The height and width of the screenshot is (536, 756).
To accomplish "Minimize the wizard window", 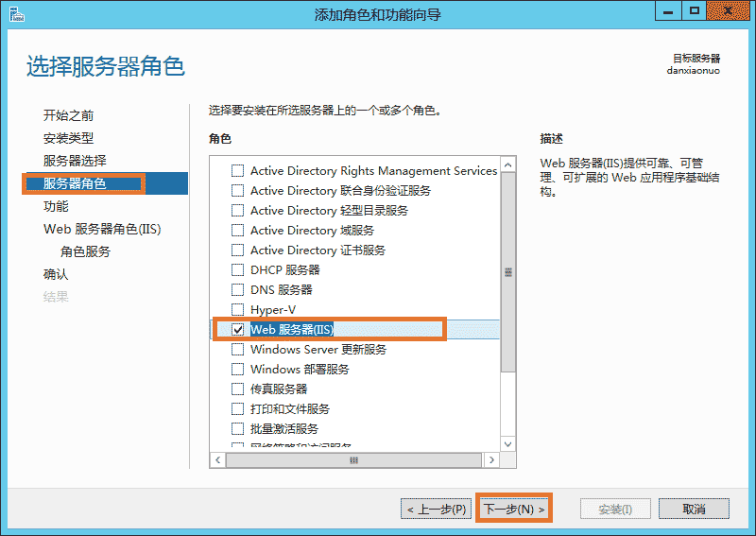I will point(670,11).
